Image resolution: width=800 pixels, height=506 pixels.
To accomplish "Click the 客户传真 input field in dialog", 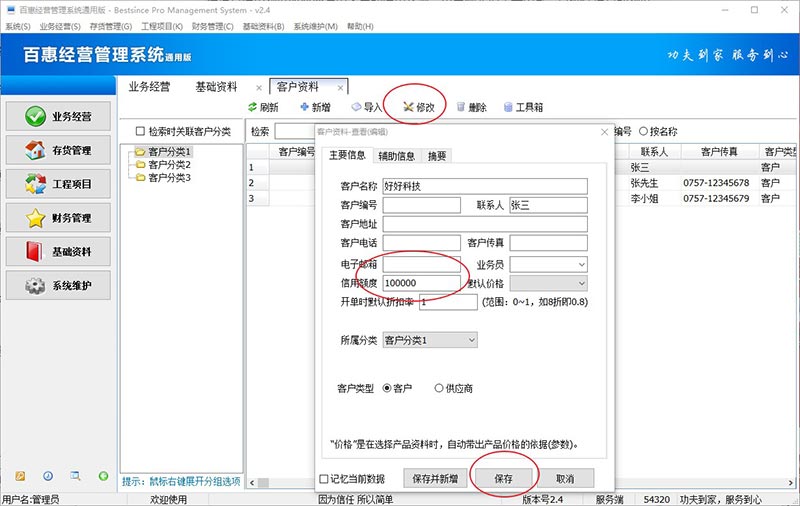I will [548, 243].
